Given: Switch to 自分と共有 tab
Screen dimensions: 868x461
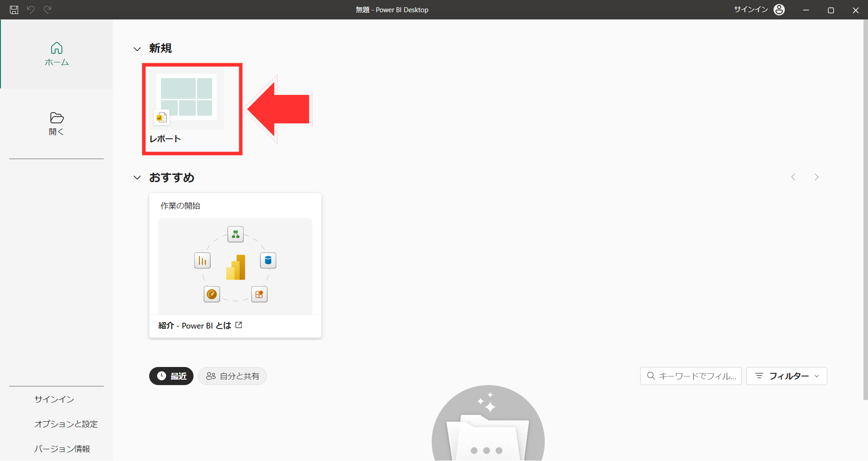Looking at the screenshot, I should (x=232, y=376).
